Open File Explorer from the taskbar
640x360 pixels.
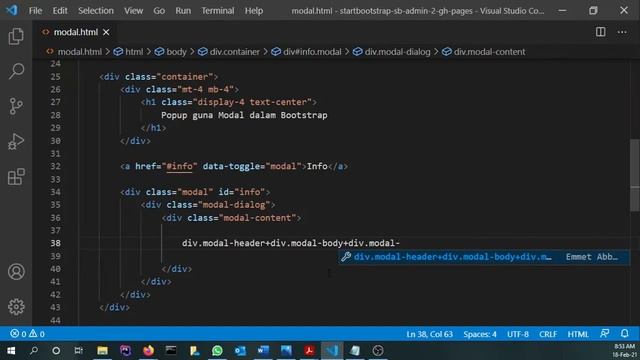[x=102, y=351]
